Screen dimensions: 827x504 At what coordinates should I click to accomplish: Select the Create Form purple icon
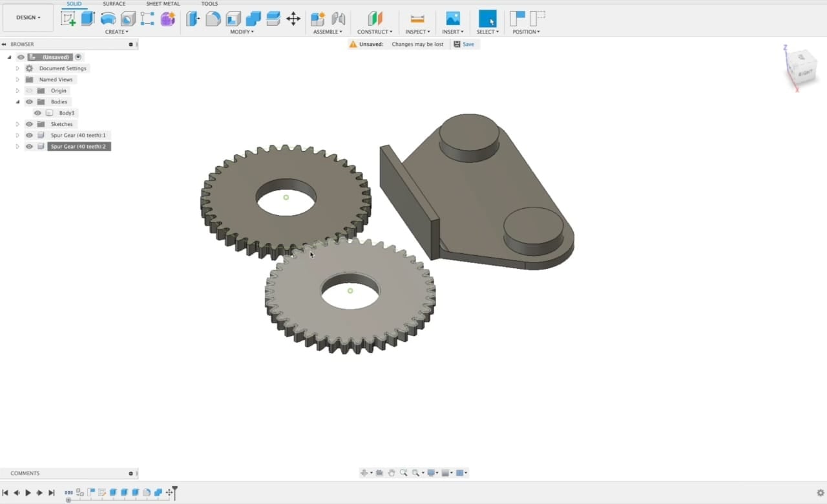[x=168, y=19]
